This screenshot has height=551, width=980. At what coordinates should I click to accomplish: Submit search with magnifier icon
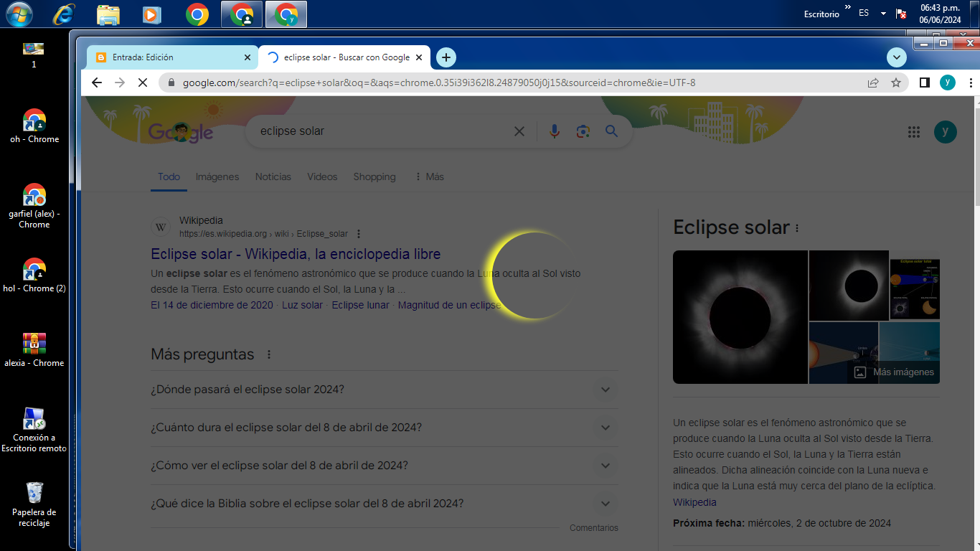tap(611, 131)
